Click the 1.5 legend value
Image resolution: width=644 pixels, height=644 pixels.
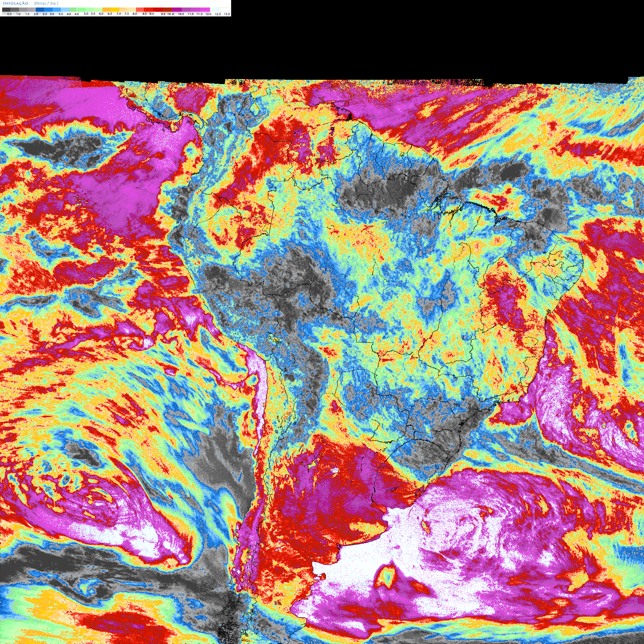coord(27,14)
